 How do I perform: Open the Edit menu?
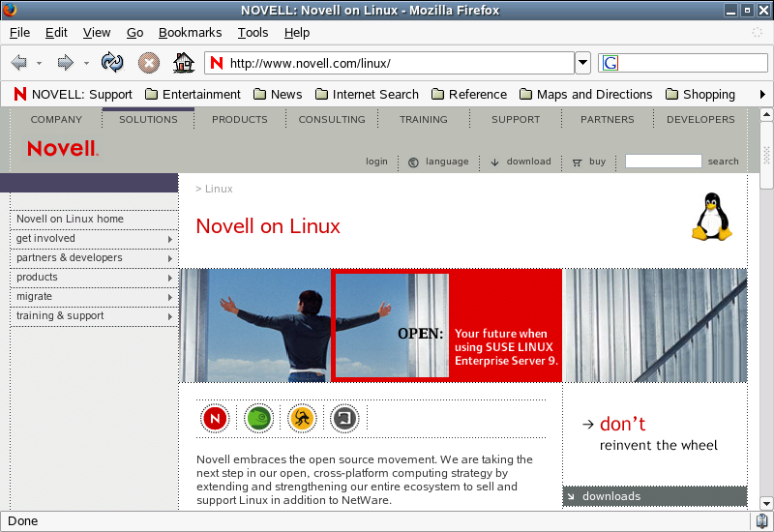coord(56,33)
